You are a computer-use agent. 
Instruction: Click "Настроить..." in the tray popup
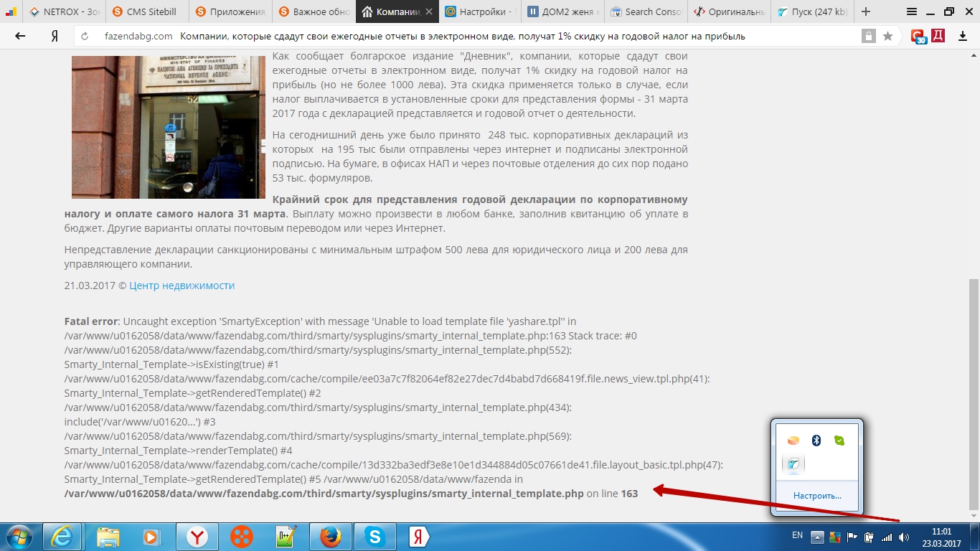click(817, 496)
